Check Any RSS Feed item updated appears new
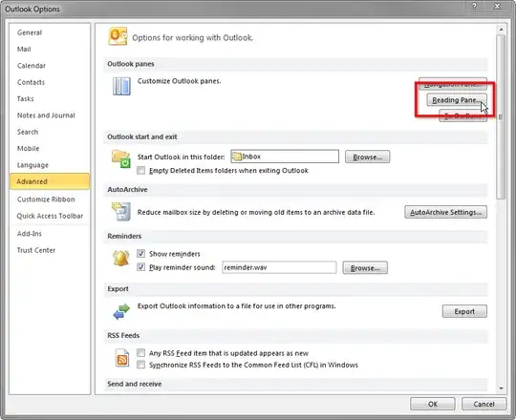 click(x=140, y=352)
